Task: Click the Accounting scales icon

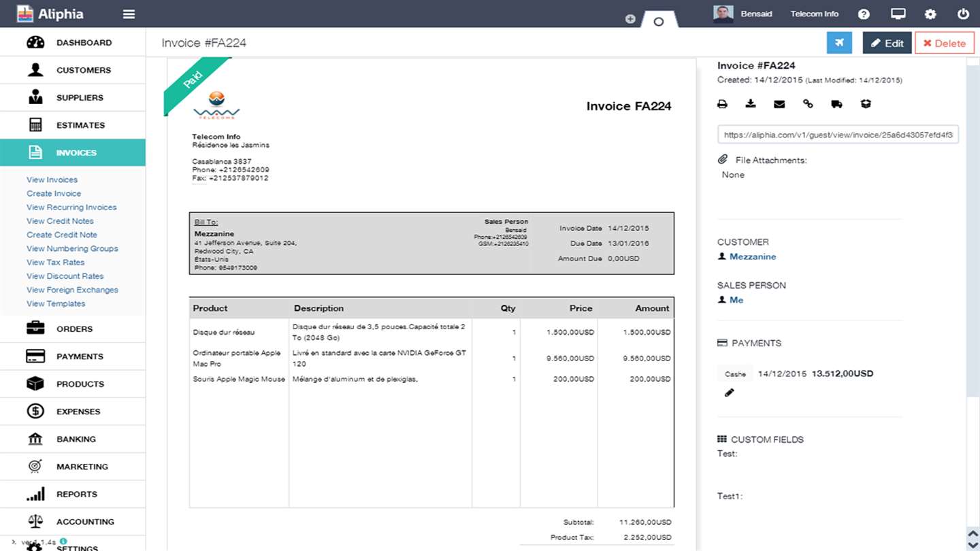Action: 35,522
